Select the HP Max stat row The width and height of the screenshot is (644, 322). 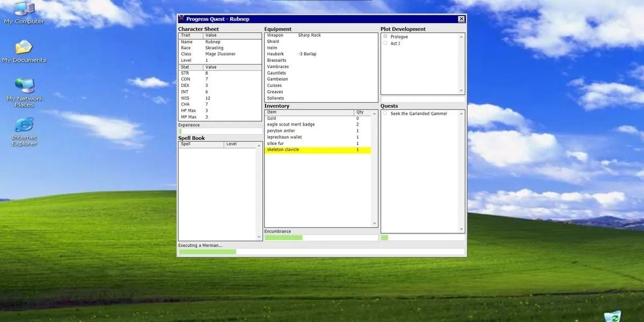tap(220, 111)
